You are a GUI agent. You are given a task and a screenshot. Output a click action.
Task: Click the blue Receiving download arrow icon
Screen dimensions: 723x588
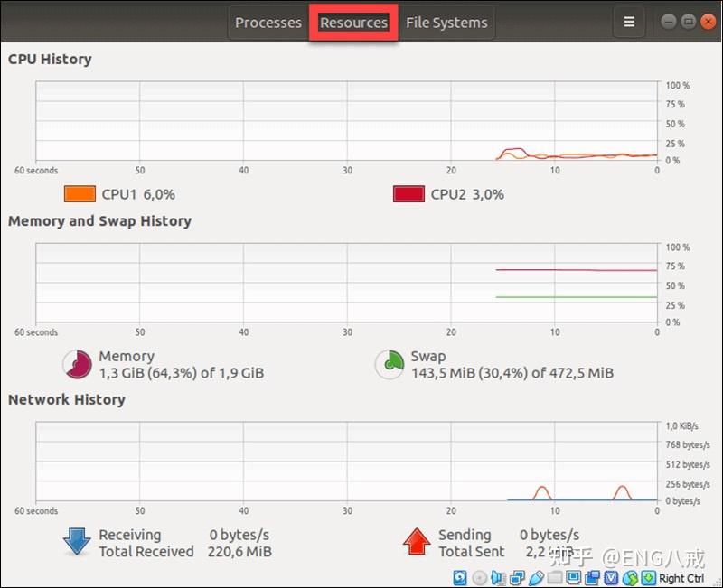coord(76,542)
